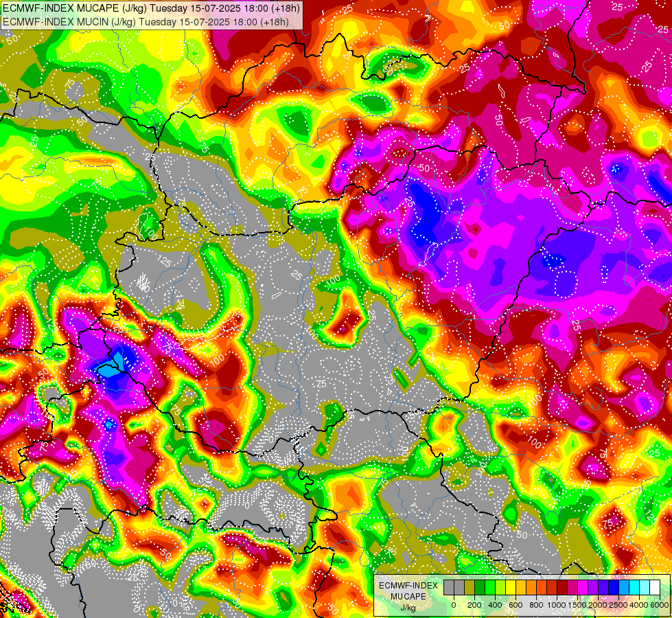
Task: Click the '200' tick label on legend
Action: click(474, 605)
